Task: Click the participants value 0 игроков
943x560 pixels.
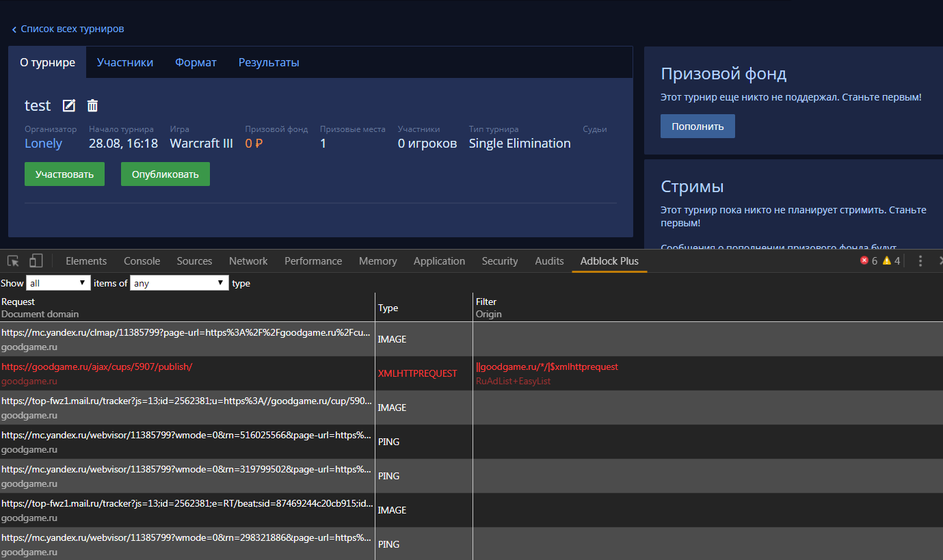Action: point(427,144)
